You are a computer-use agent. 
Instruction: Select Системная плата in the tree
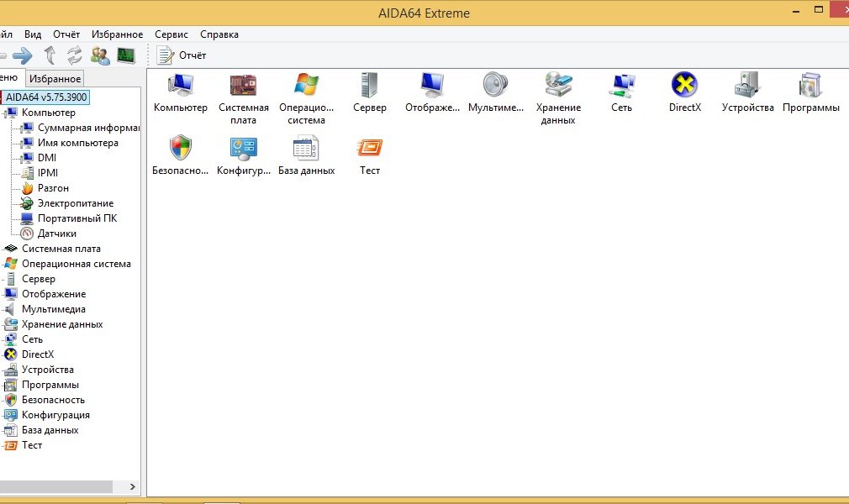[x=61, y=249]
